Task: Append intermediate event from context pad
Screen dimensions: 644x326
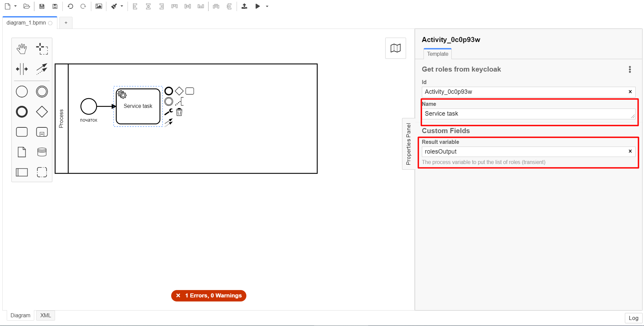Action: coord(169,101)
